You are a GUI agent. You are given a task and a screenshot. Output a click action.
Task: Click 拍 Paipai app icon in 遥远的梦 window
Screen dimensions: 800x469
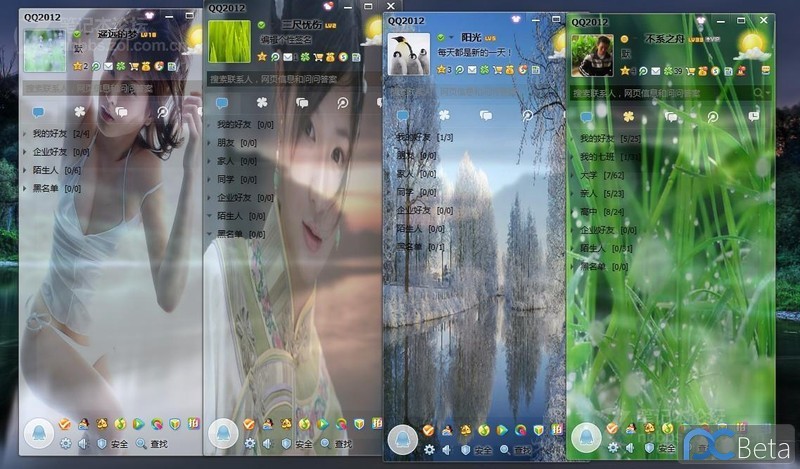click(193, 423)
